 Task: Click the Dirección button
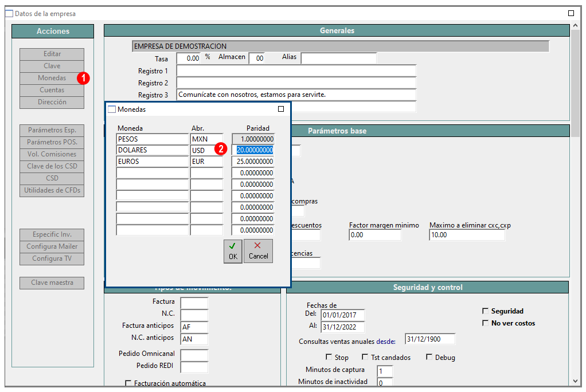click(52, 102)
